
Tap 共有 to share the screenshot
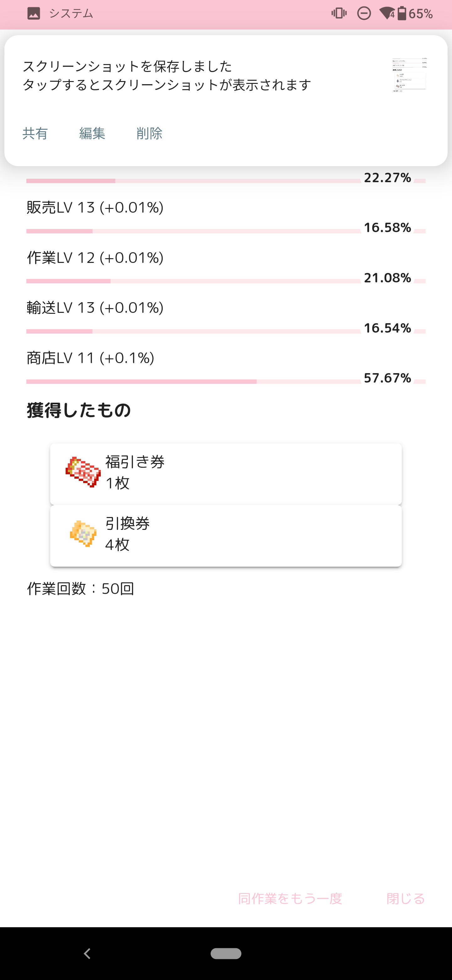[35, 133]
